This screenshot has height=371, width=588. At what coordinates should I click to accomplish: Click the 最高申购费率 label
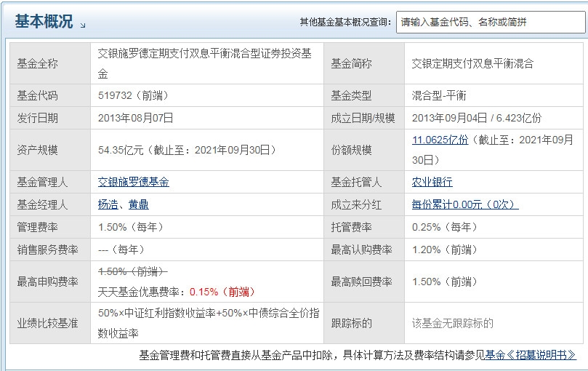[48, 282]
